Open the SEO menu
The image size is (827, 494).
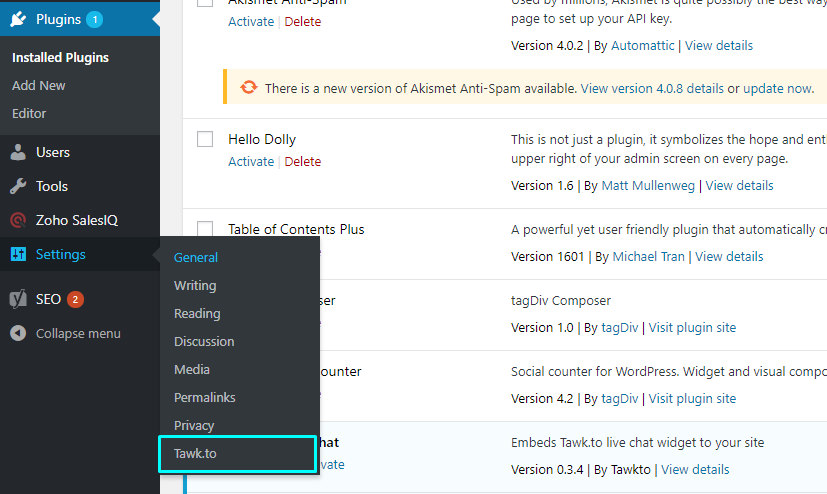tap(80, 299)
